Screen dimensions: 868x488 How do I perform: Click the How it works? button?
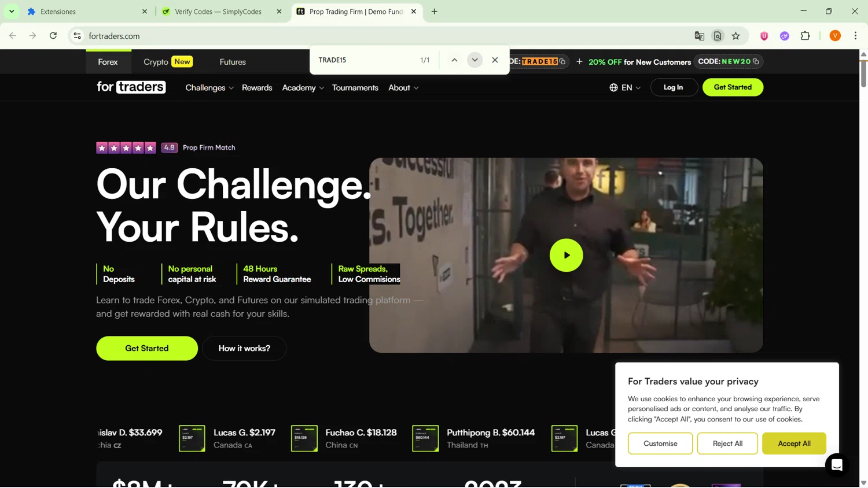click(244, 349)
